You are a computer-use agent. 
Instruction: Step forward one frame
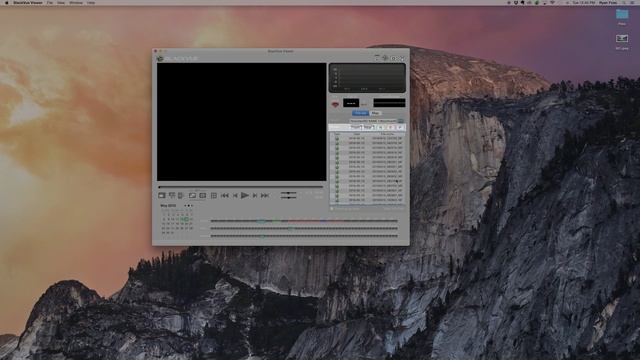[x=255, y=196]
